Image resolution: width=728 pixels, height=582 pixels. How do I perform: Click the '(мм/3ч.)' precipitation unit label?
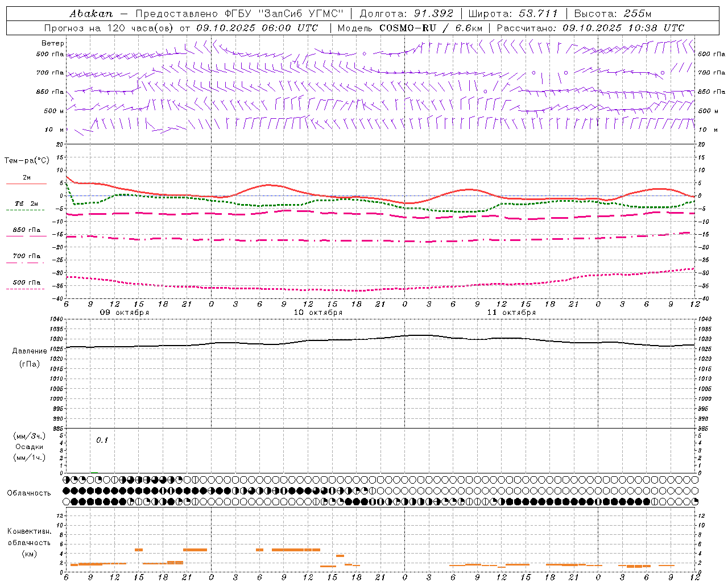(30, 436)
